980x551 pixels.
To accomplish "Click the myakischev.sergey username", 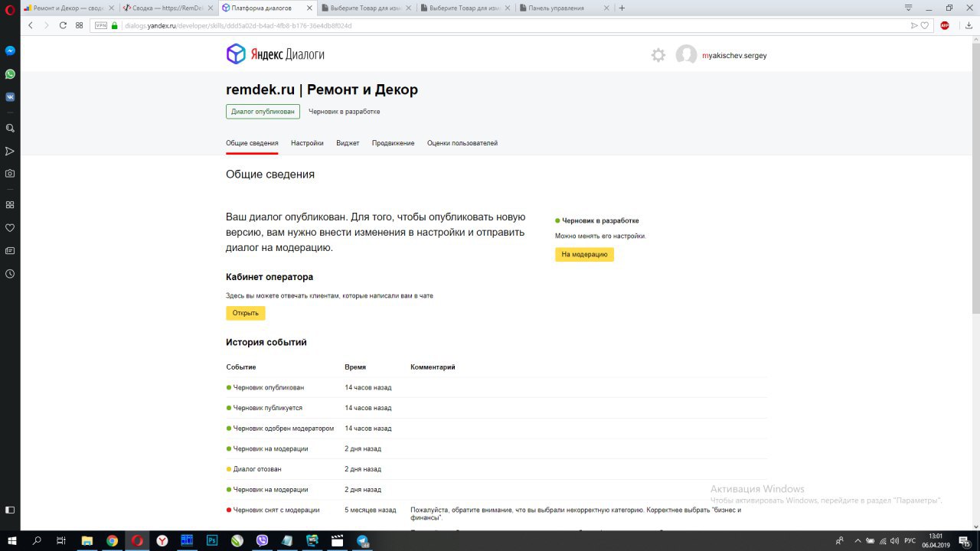I will pyautogui.click(x=734, y=56).
